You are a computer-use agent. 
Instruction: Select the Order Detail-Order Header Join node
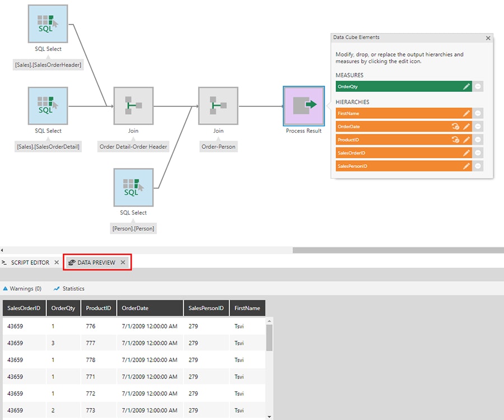[133, 106]
